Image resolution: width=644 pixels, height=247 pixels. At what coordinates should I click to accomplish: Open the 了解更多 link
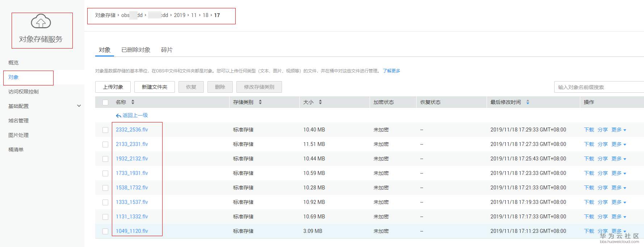click(x=391, y=71)
